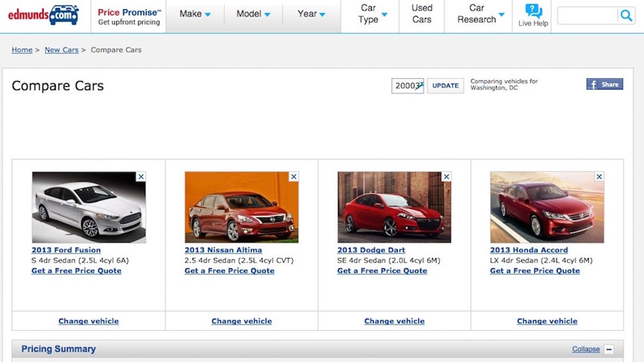Open the 2013 Honda Accord link
644x362 pixels.
[x=529, y=250]
